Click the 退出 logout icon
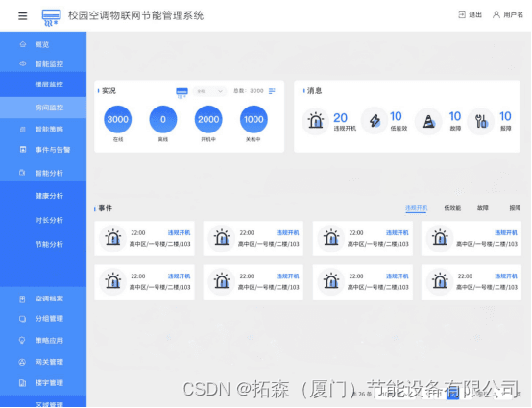The image size is (532, 408). click(x=462, y=14)
